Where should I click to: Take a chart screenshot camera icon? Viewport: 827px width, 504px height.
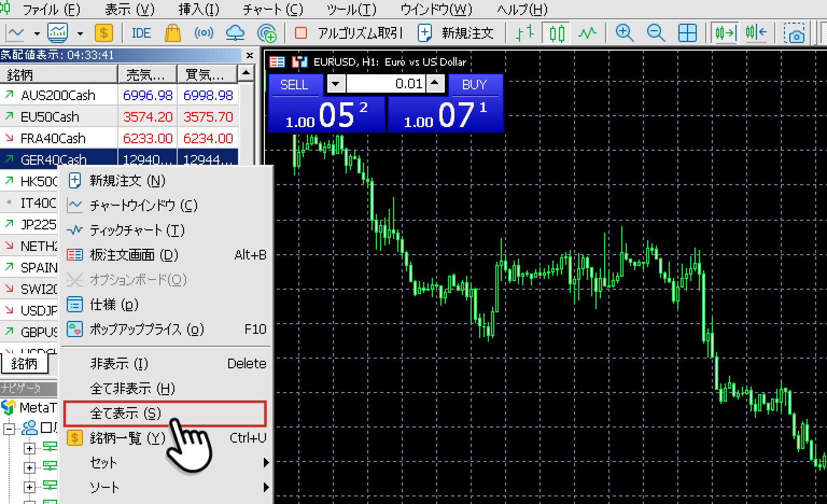pos(794,33)
